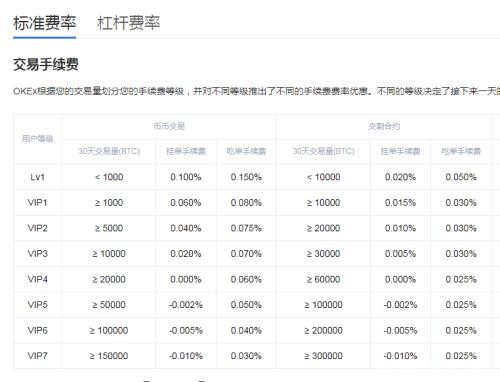Select the 用户等级 column header
This screenshot has width=500, height=382.
(38, 138)
